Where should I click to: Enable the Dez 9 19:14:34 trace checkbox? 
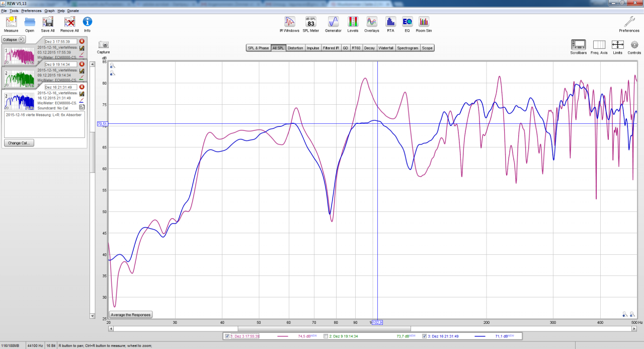(326, 336)
